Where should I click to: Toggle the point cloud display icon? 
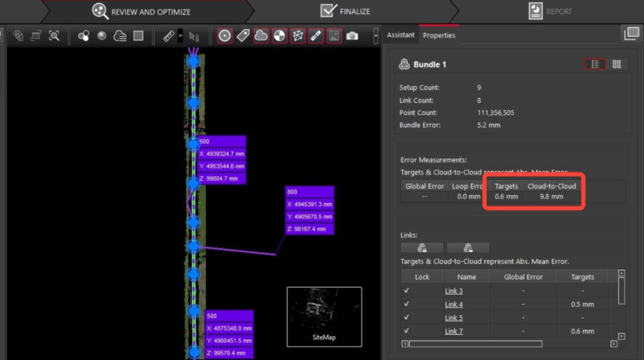pos(261,36)
